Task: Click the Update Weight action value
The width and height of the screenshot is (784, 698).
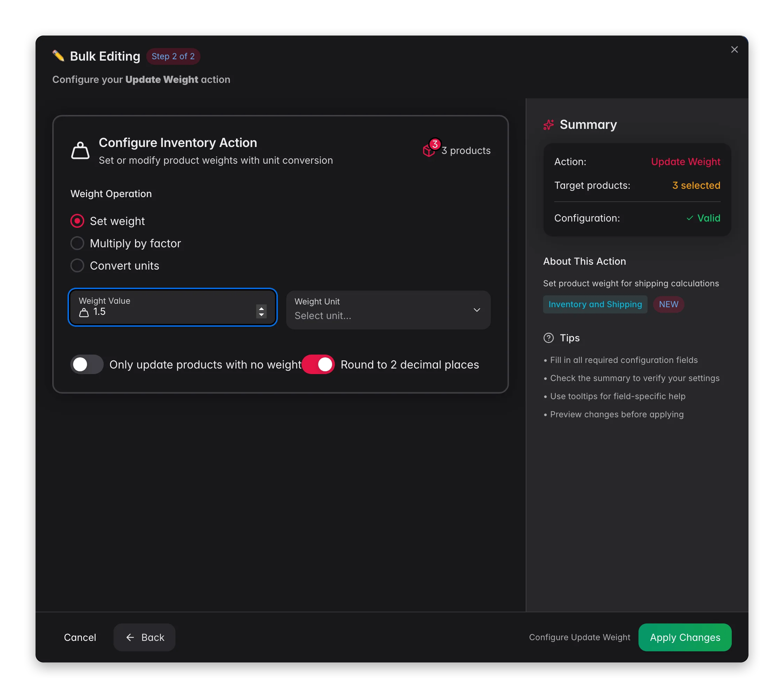Action: (x=685, y=162)
